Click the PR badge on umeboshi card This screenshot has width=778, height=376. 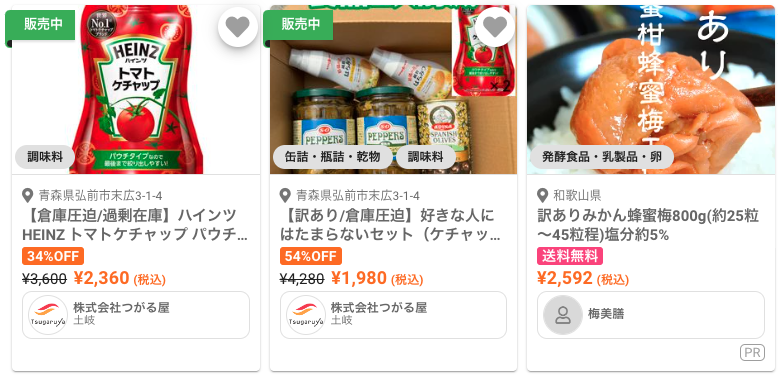click(752, 353)
